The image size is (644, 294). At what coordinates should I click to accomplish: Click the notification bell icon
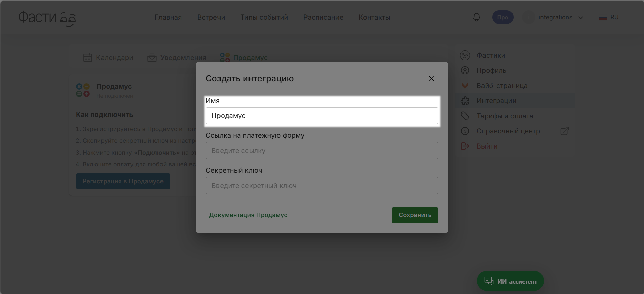(476, 17)
